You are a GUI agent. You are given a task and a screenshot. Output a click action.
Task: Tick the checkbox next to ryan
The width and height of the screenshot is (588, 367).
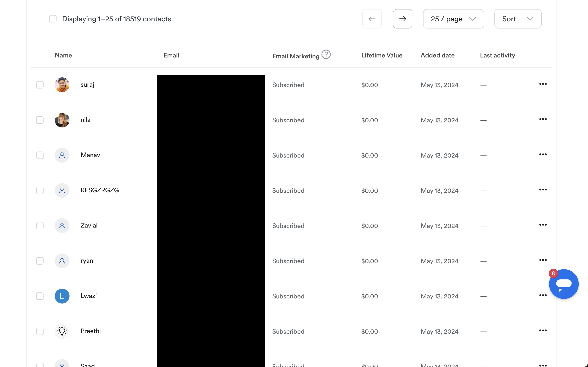pyautogui.click(x=40, y=261)
